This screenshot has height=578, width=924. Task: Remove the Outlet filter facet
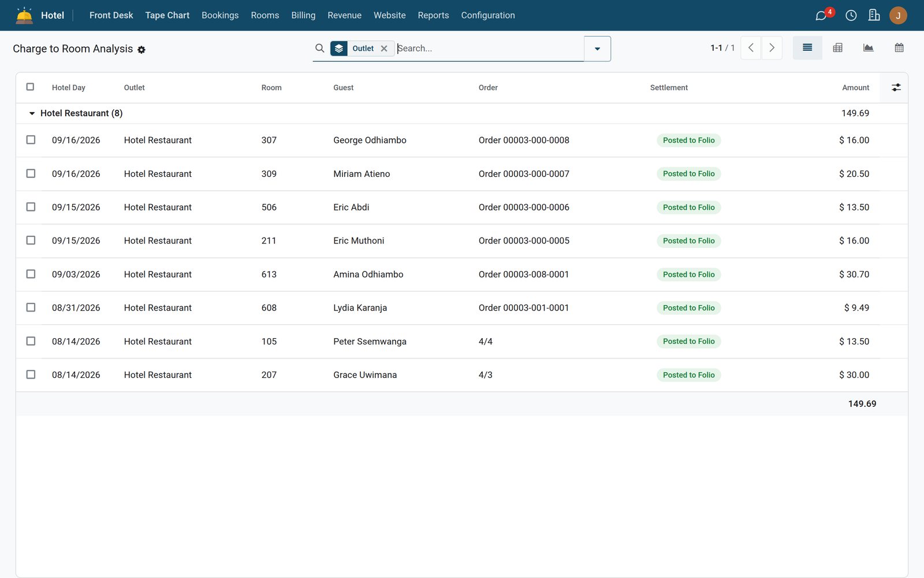[384, 49]
